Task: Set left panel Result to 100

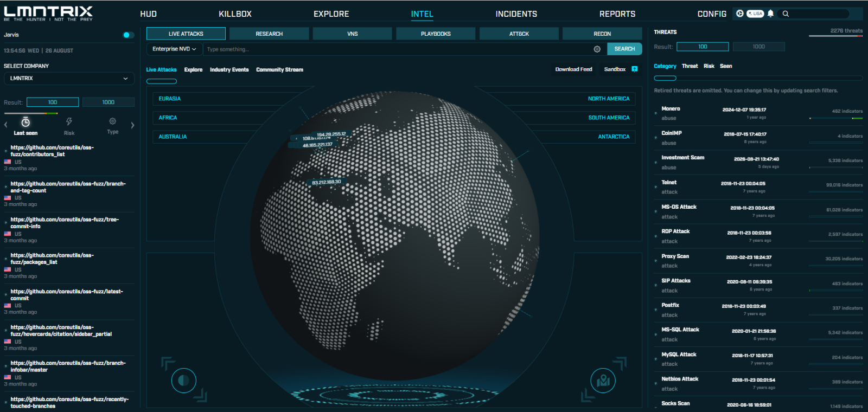Action: (53, 102)
